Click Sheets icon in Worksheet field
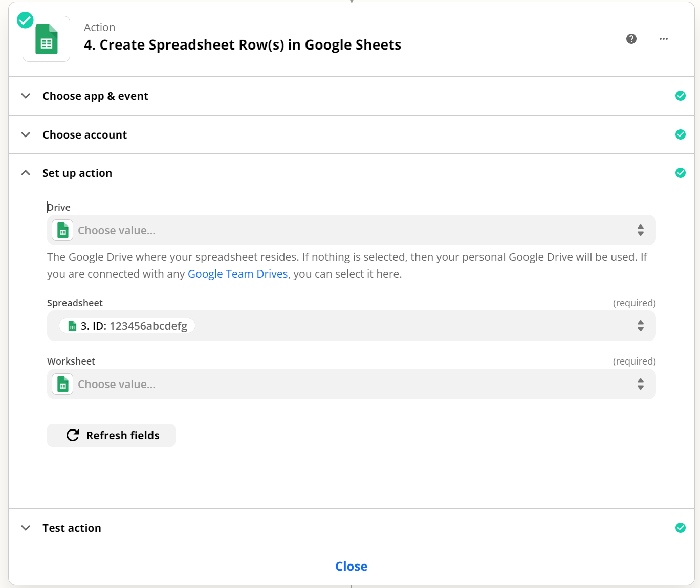Image resolution: width=700 pixels, height=588 pixels. click(x=62, y=384)
